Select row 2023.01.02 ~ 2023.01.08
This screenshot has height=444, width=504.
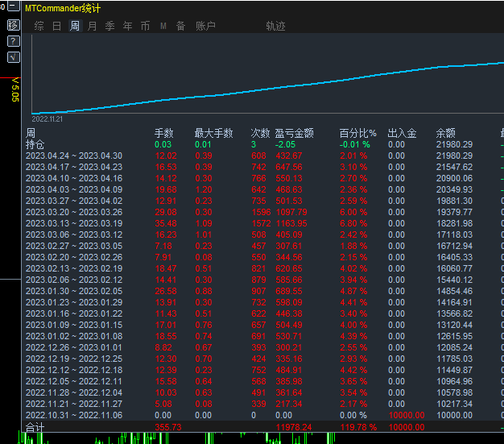tap(262, 336)
